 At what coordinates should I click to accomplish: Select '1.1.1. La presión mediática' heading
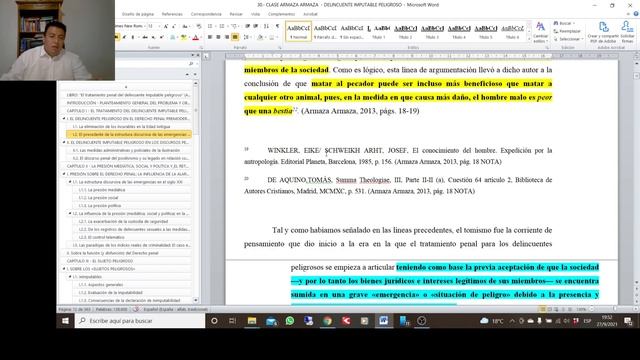tap(102, 190)
